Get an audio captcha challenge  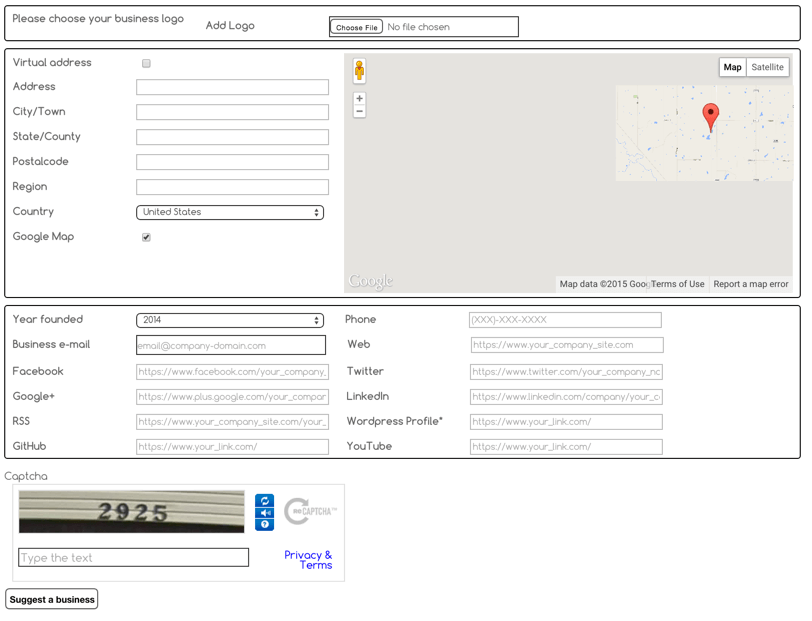point(264,513)
